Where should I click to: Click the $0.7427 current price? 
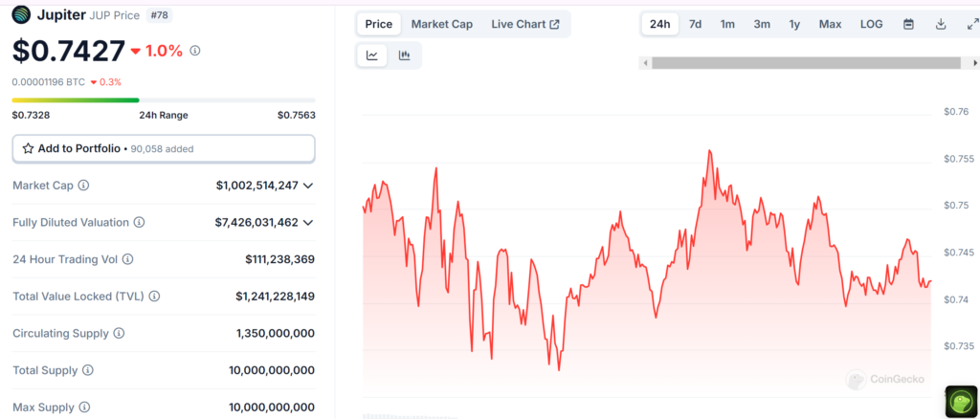pos(69,51)
